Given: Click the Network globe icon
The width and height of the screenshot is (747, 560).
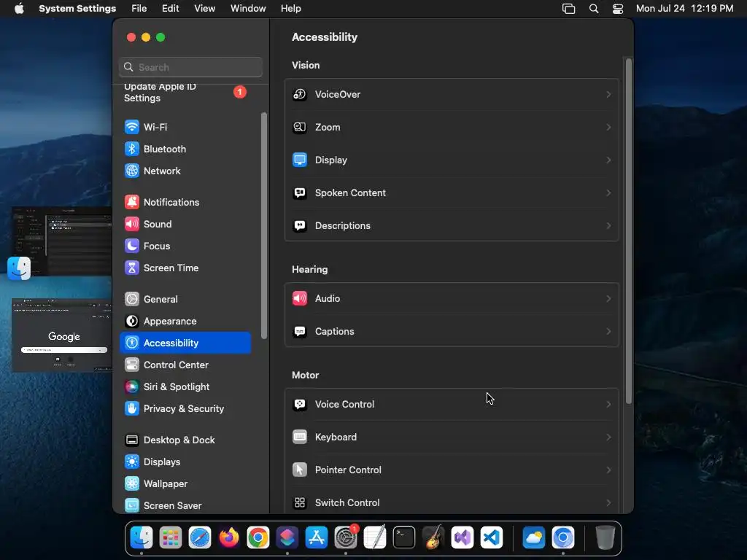Looking at the screenshot, I should [x=132, y=171].
